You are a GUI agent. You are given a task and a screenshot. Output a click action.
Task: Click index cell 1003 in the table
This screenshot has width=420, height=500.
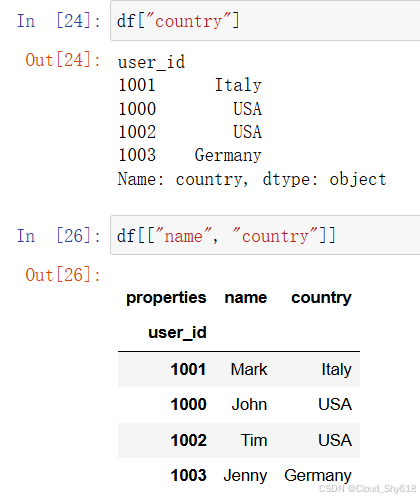(188, 475)
